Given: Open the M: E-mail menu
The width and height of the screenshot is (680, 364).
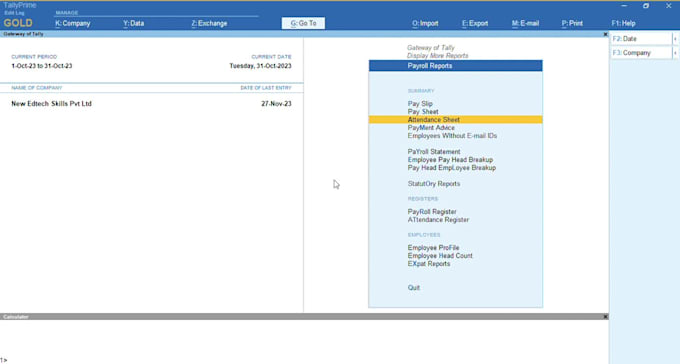Looking at the screenshot, I should click(525, 23).
